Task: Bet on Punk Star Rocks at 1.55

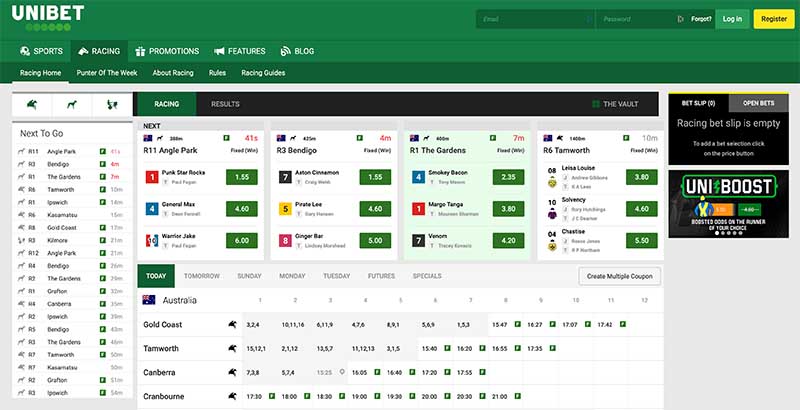Action: pos(242,177)
